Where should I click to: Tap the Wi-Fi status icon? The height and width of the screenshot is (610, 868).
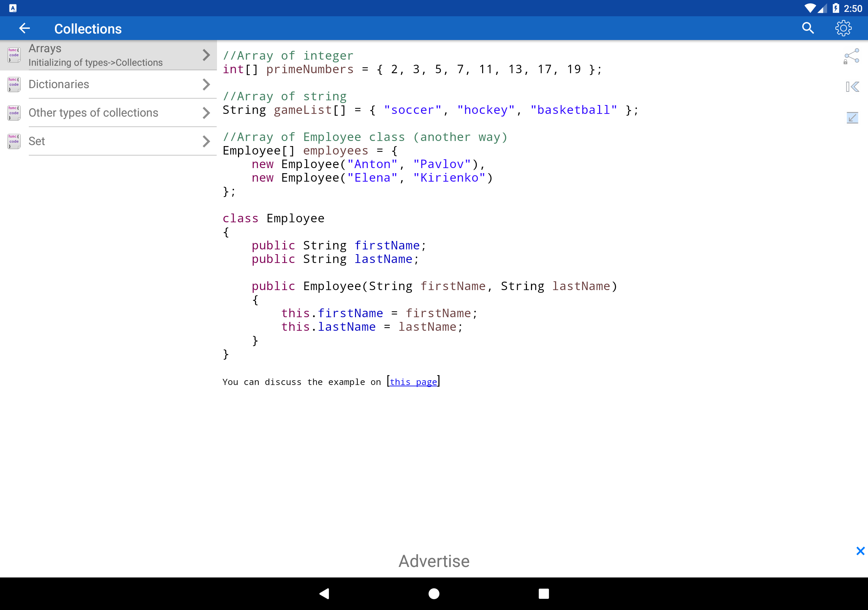(809, 8)
